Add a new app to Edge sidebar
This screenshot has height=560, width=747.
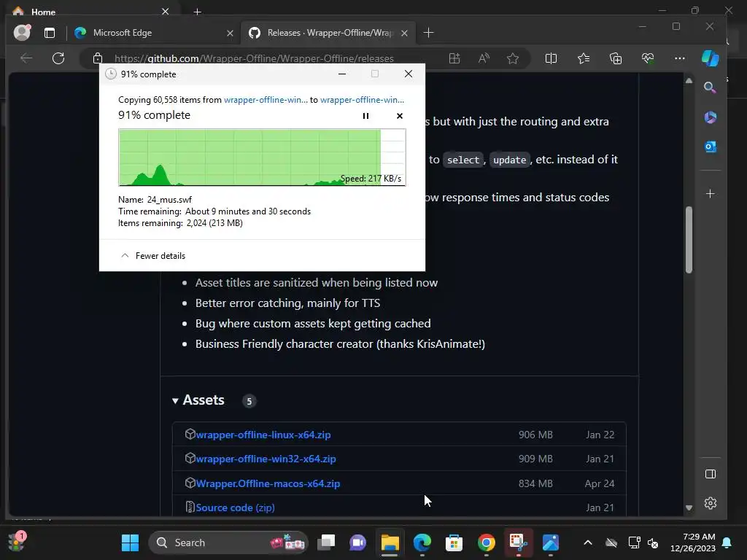[710, 194]
